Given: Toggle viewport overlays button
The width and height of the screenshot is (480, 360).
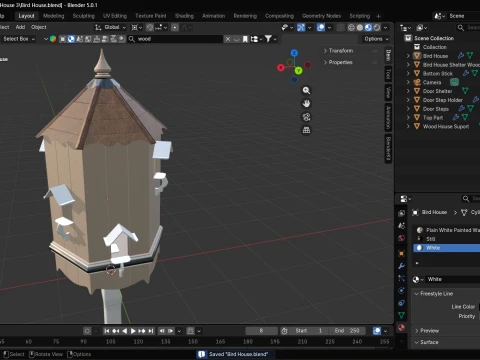Looking at the screenshot, I should pyautogui.click(x=321, y=28).
